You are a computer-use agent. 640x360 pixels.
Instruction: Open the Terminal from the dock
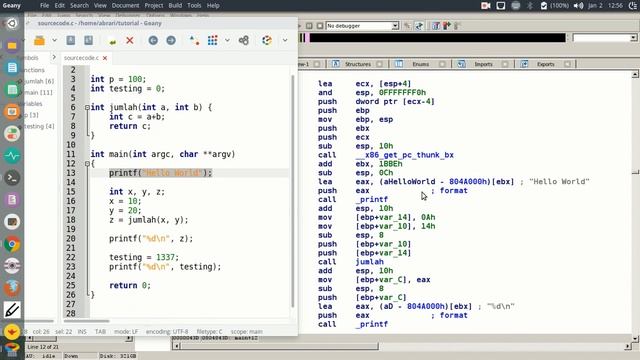pos(12,178)
